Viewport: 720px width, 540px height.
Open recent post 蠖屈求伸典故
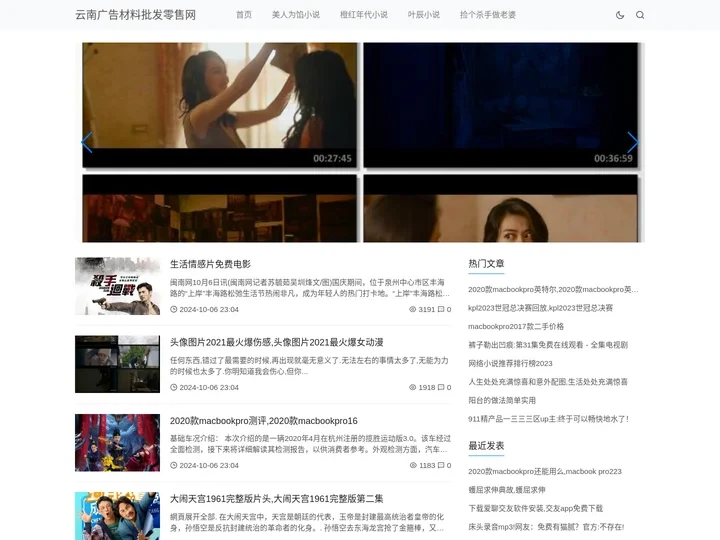coord(506,490)
